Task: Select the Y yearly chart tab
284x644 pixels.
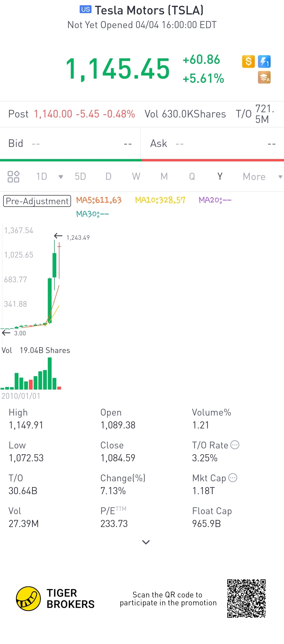Action: [220, 177]
